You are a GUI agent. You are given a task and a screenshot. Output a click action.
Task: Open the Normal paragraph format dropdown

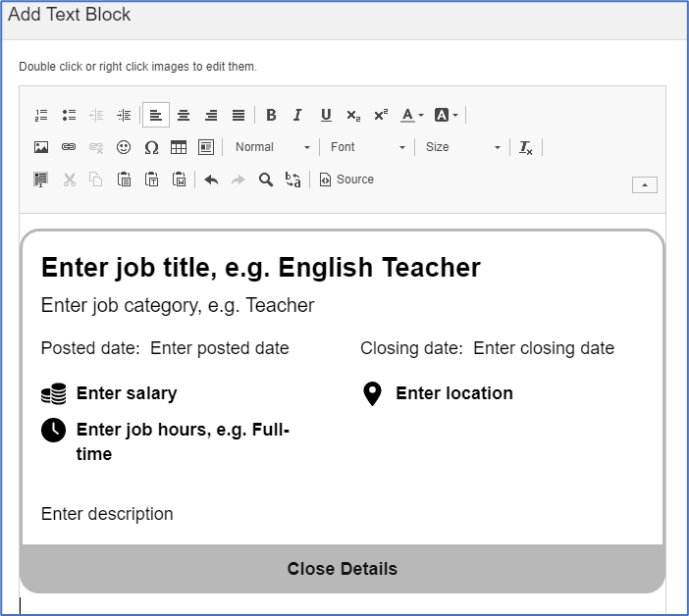point(272,147)
